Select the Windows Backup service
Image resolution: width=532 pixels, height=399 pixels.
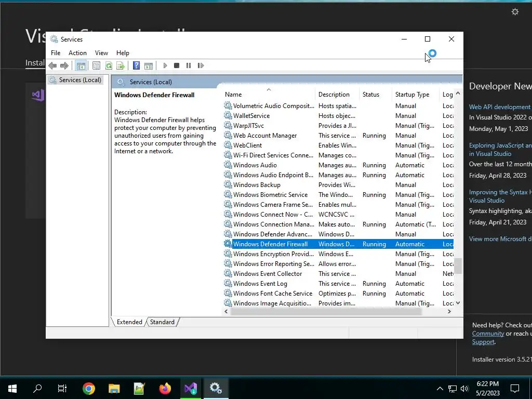[338, 185]
